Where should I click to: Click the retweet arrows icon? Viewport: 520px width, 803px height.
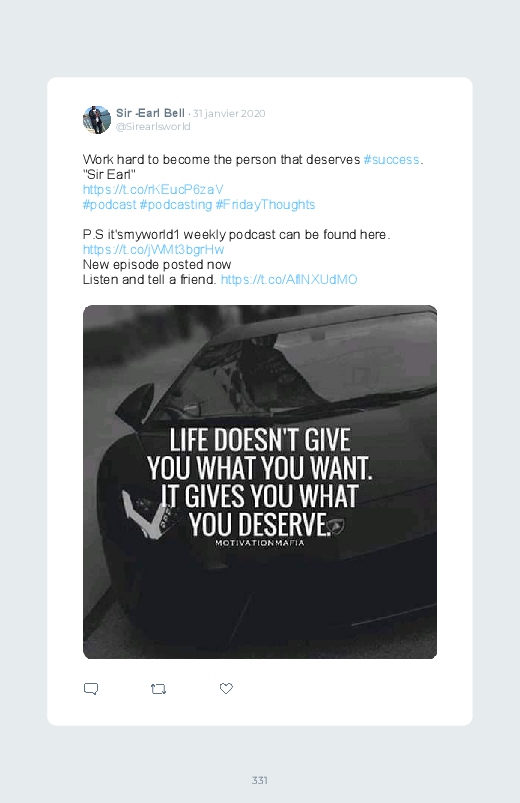pyautogui.click(x=158, y=689)
